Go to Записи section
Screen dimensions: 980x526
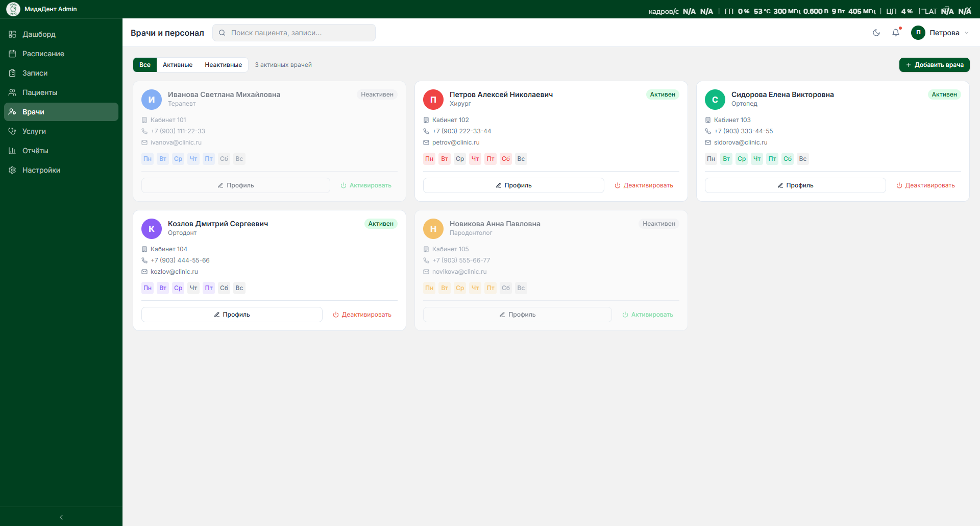click(61, 73)
